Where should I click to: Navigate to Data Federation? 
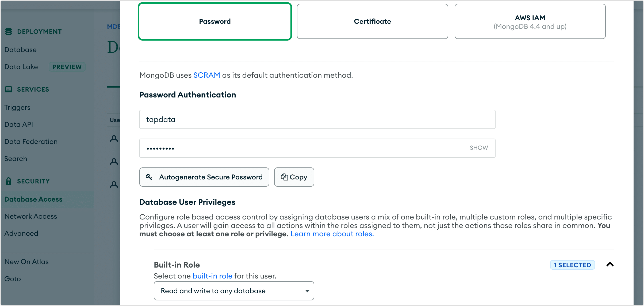[31, 141]
